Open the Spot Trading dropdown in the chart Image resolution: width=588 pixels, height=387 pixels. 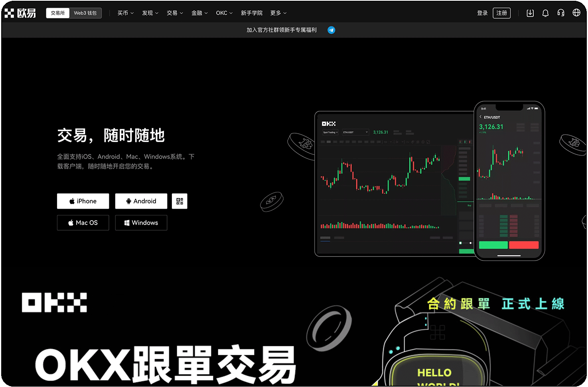point(330,132)
